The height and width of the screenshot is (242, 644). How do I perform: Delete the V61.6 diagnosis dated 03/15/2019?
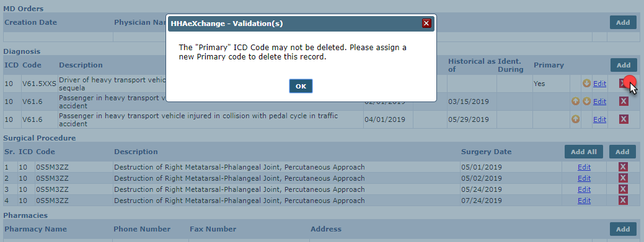[x=624, y=102]
